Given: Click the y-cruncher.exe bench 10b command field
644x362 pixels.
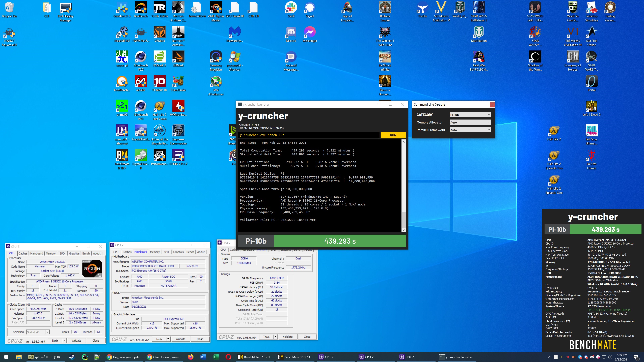Looking at the screenshot, I should (x=309, y=135).
